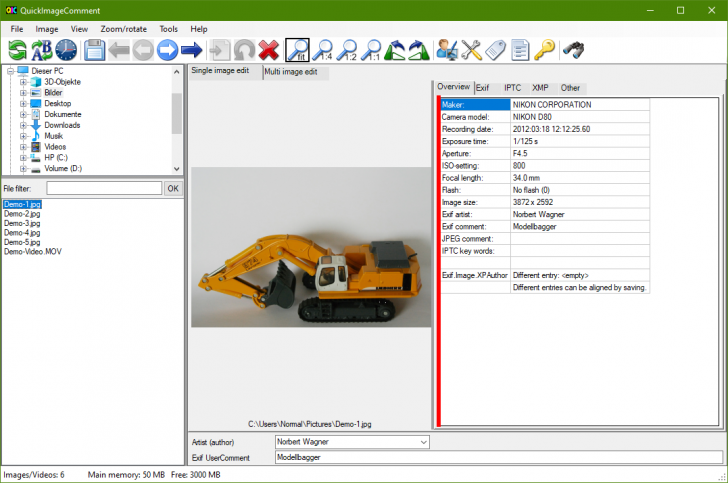Jump to last image with blue arrow
This screenshot has height=483, width=728.
tap(191, 50)
